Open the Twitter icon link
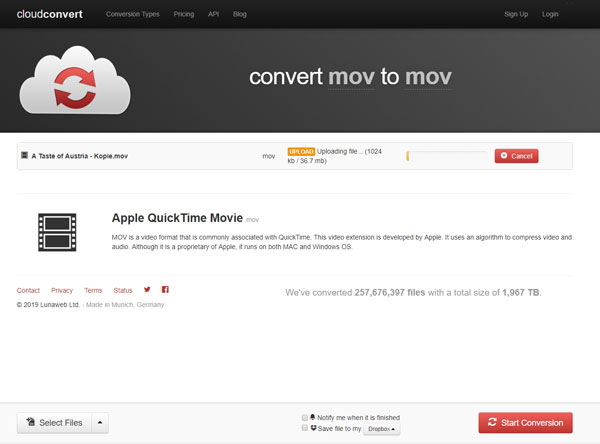This screenshot has height=444, width=600. 147,289
